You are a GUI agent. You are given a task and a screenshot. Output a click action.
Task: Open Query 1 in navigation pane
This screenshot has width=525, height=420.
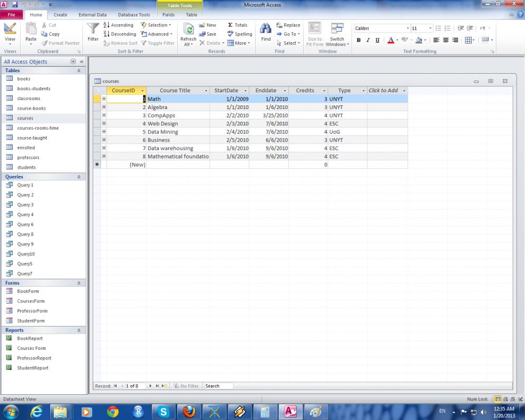tap(25, 185)
